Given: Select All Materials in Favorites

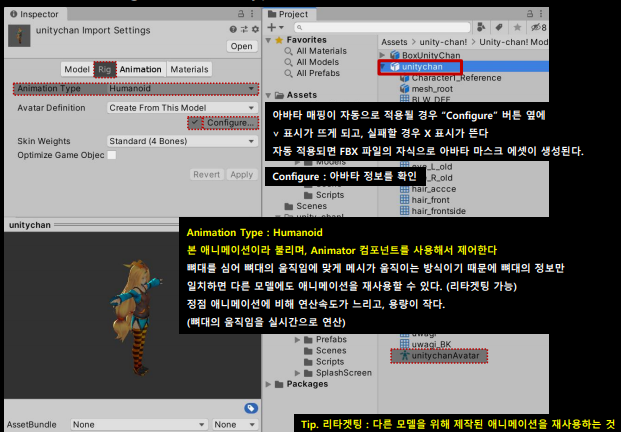Looking at the screenshot, I should (x=321, y=51).
